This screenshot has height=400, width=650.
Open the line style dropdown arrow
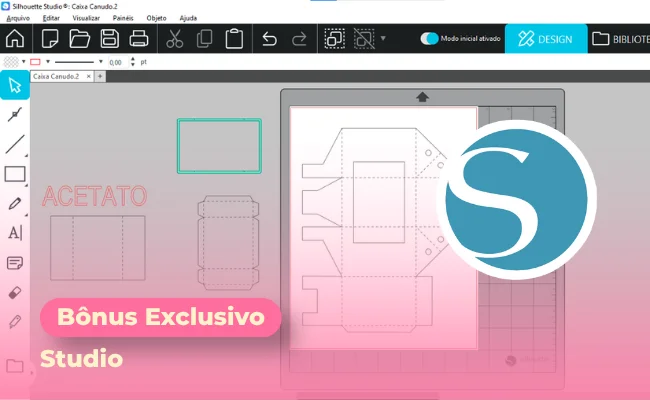[100, 62]
